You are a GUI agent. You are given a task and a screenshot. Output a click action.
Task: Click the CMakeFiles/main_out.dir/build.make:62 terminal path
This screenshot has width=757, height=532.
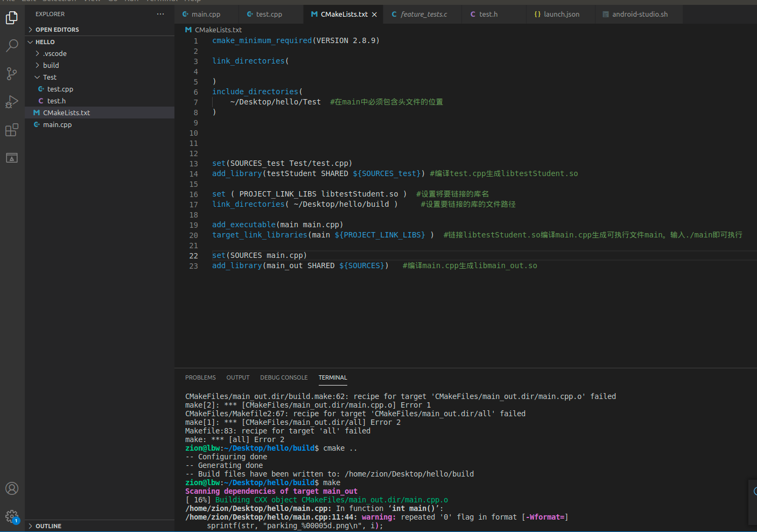click(x=267, y=396)
